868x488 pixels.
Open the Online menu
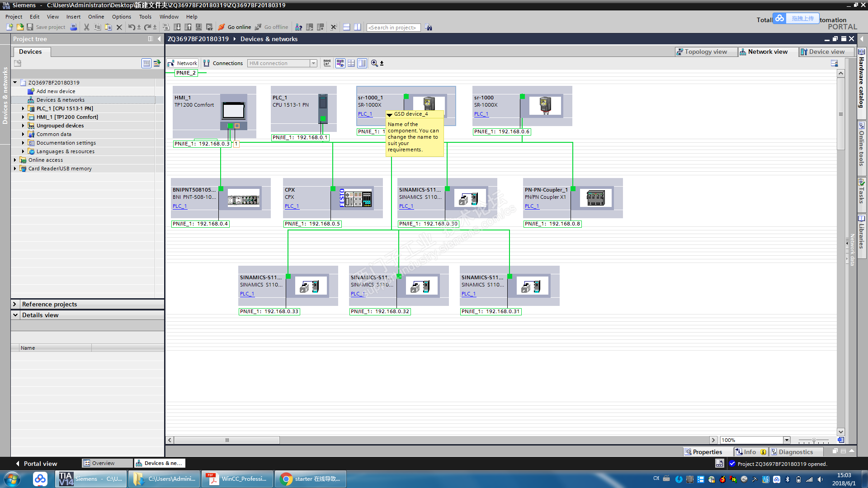96,17
